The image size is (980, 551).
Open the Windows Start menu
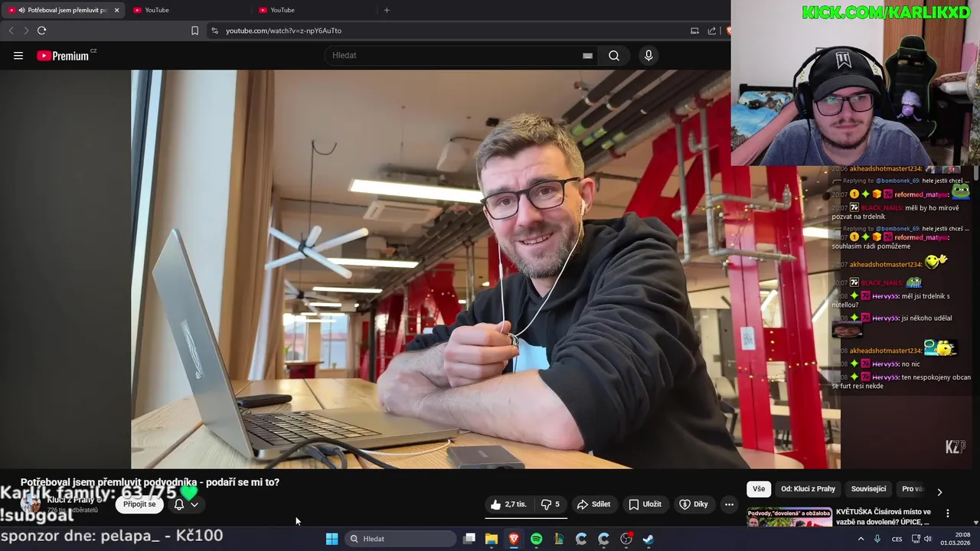click(x=332, y=539)
